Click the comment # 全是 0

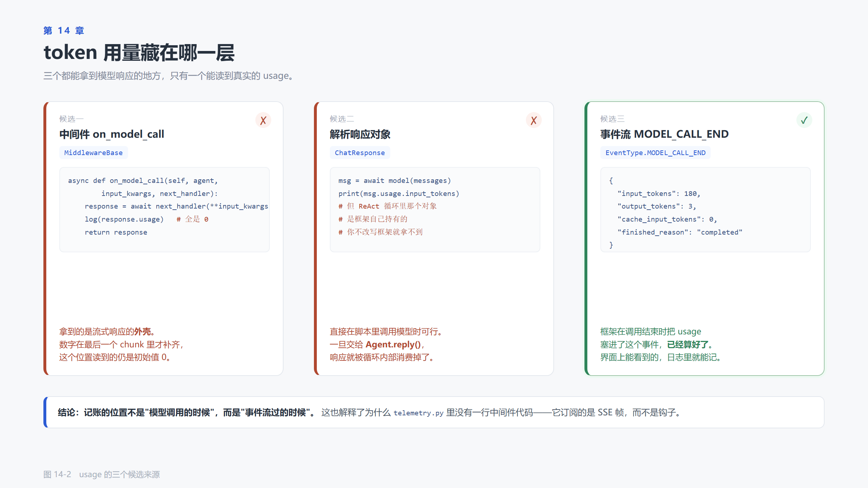[192, 219]
